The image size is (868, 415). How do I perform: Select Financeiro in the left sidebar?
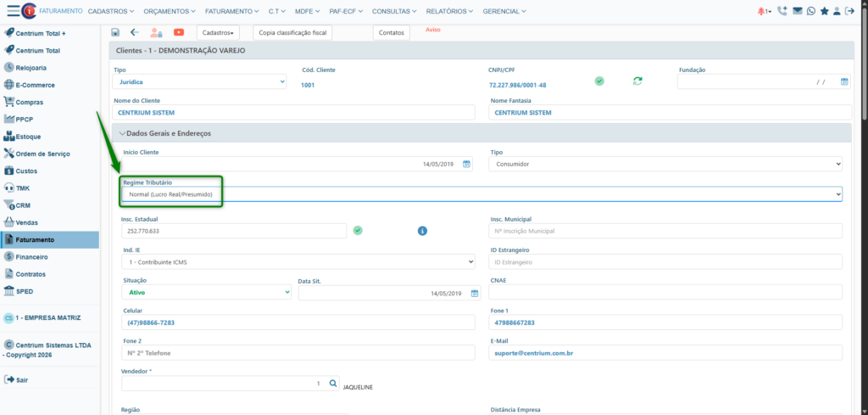click(x=32, y=256)
